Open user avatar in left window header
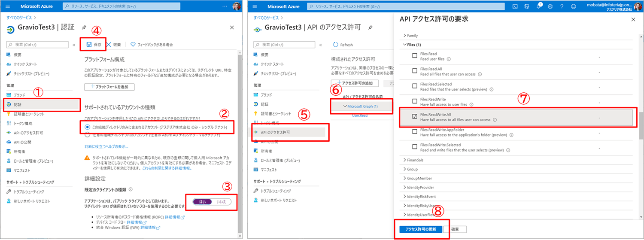Screen dimensions: 644x240 (237, 6)
